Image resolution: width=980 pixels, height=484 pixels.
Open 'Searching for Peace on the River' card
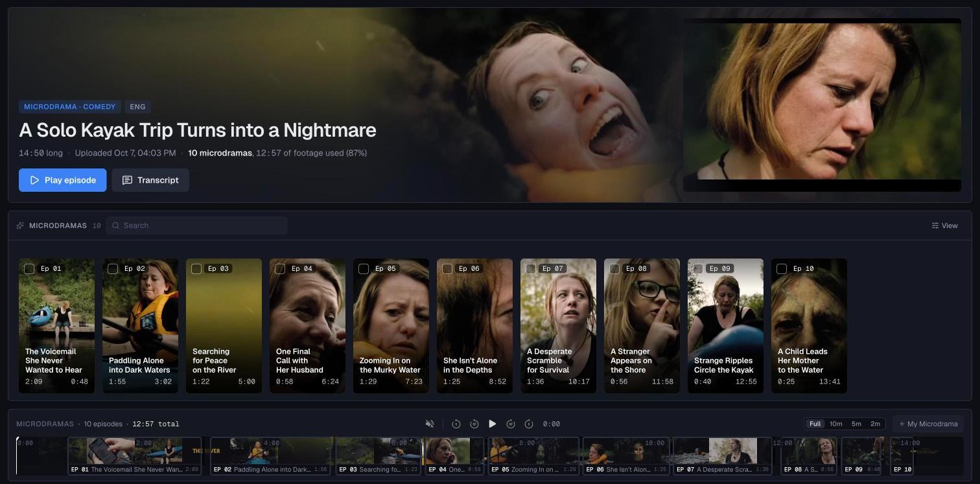pyautogui.click(x=224, y=326)
